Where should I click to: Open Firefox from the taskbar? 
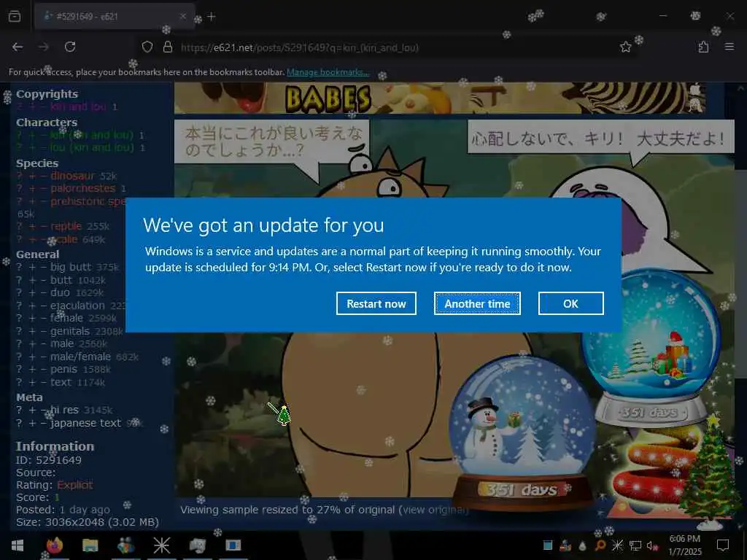pos(54,545)
